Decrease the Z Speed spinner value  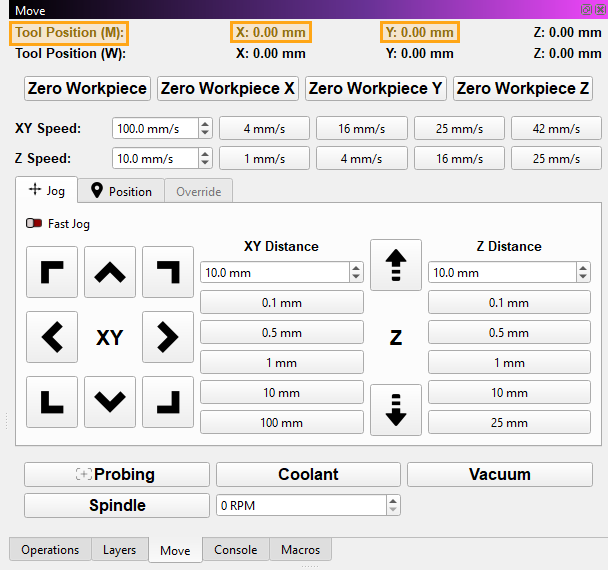click(x=205, y=163)
